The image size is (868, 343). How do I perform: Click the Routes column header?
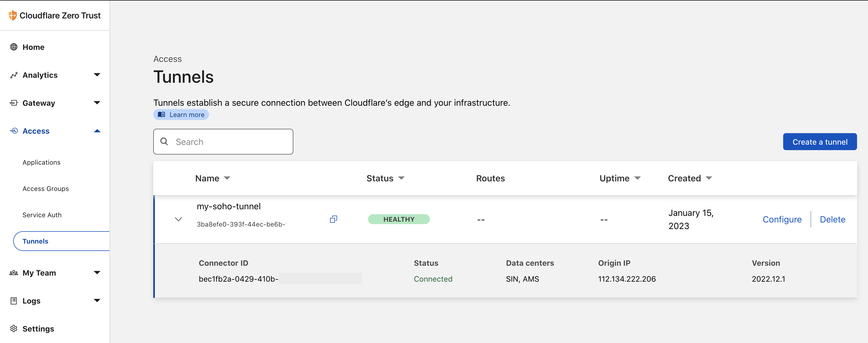click(490, 178)
